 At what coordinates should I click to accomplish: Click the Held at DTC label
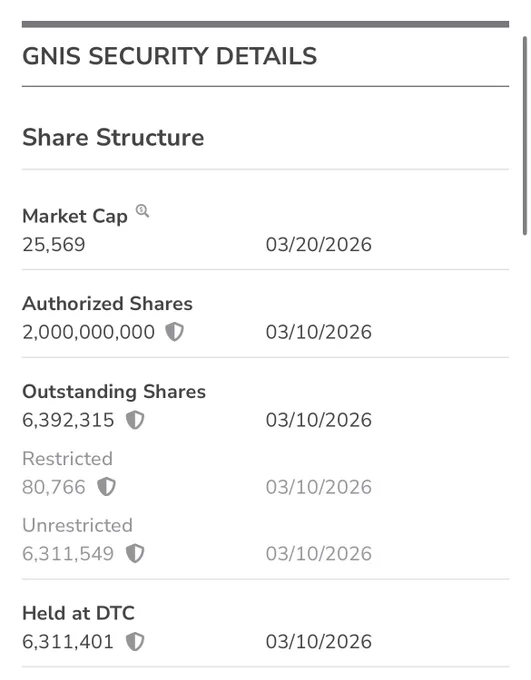79,613
